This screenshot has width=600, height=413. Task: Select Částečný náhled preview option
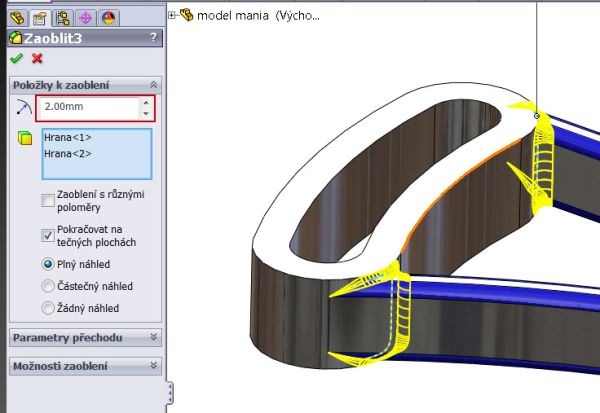[x=48, y=286]
